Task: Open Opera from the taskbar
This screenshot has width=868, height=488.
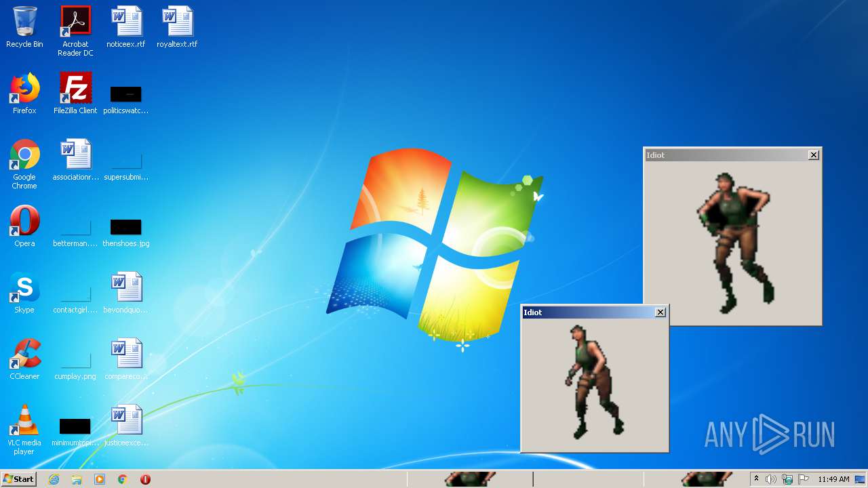Action: (x=145, y=479)
